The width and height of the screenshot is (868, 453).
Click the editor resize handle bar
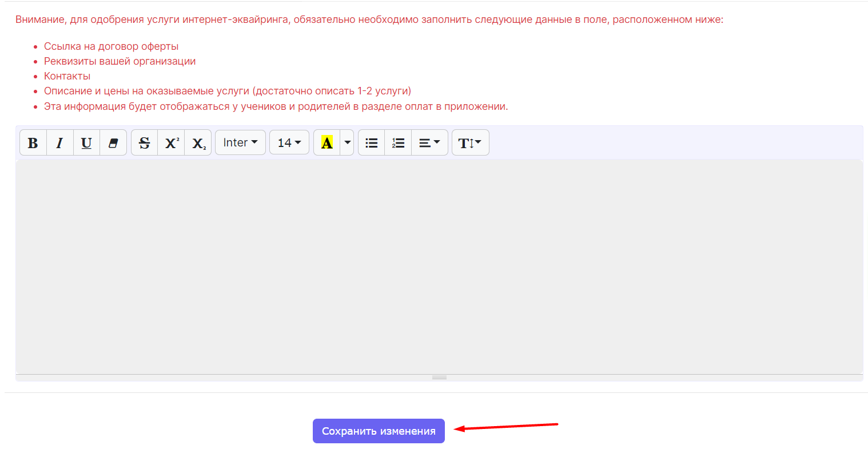point(439,378)
